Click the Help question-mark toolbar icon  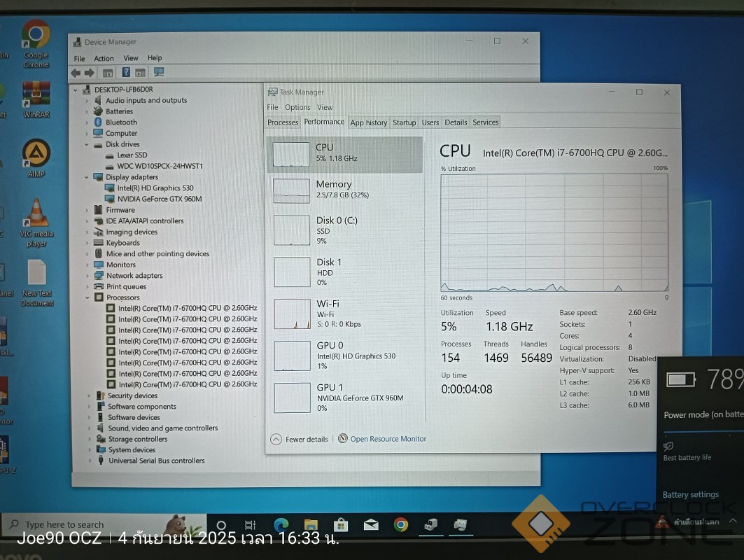[x=126, y=72]
